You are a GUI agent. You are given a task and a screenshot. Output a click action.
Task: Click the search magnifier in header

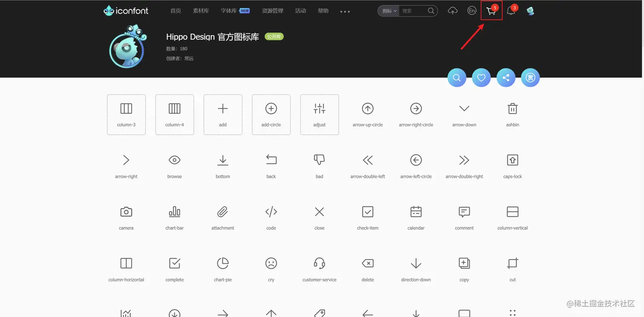click(431, 11)
